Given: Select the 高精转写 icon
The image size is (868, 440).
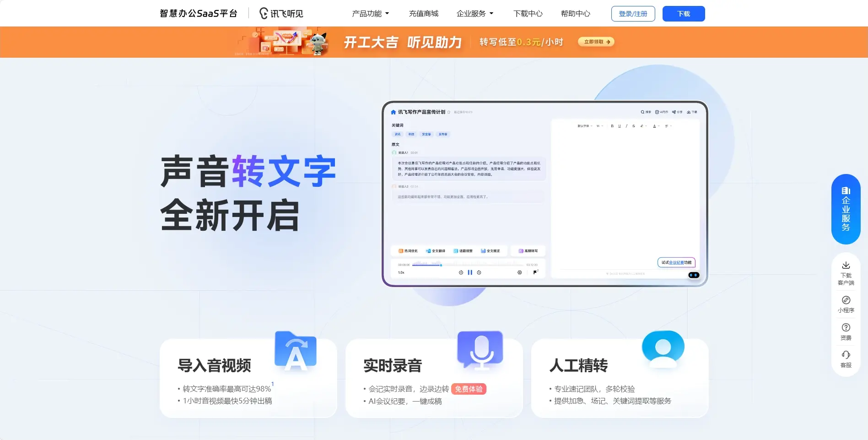Looking at the screenshot, I should pos(521,251).
